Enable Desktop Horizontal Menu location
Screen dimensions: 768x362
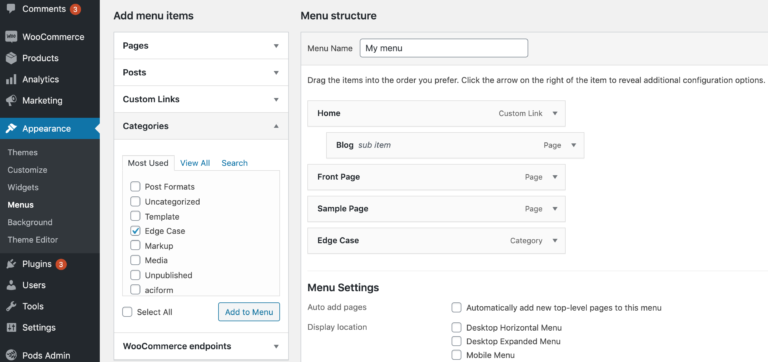pyautogui.click(x=456, y=327)
